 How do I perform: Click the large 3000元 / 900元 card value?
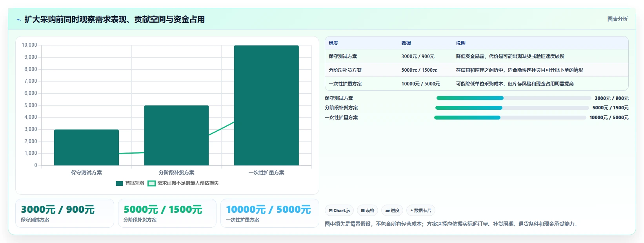[58, 210]
